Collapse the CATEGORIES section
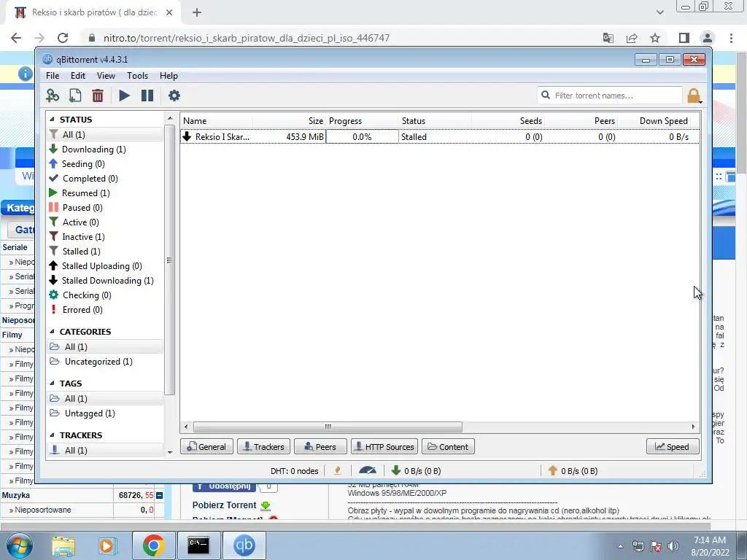The width and height of the screenshot is (747, 560). [x=52, y=332]
